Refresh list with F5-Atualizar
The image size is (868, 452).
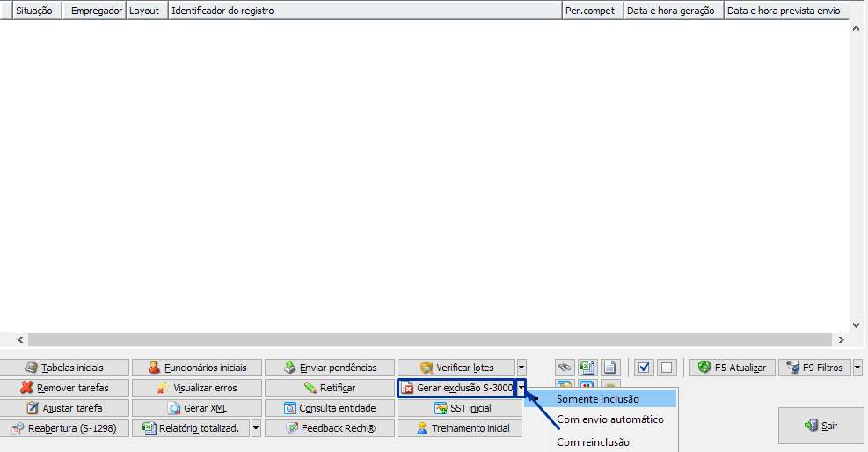click(733, 368)
